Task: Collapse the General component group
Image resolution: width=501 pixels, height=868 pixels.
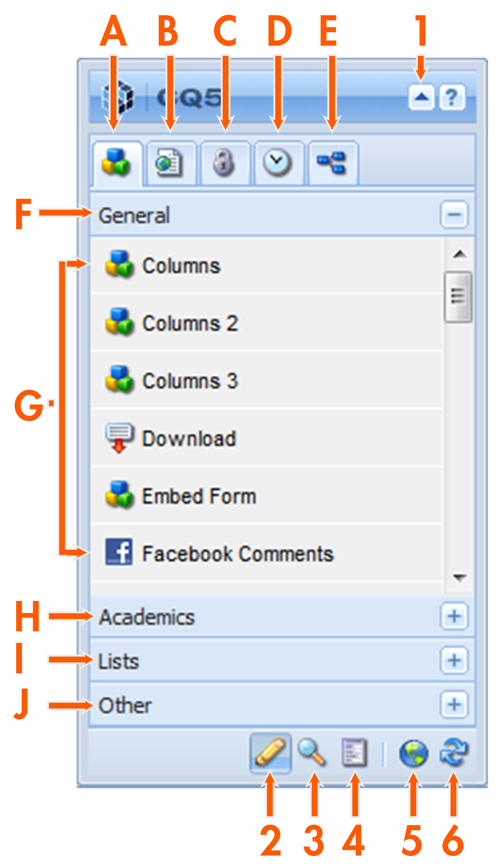Action: coord(454,215)
